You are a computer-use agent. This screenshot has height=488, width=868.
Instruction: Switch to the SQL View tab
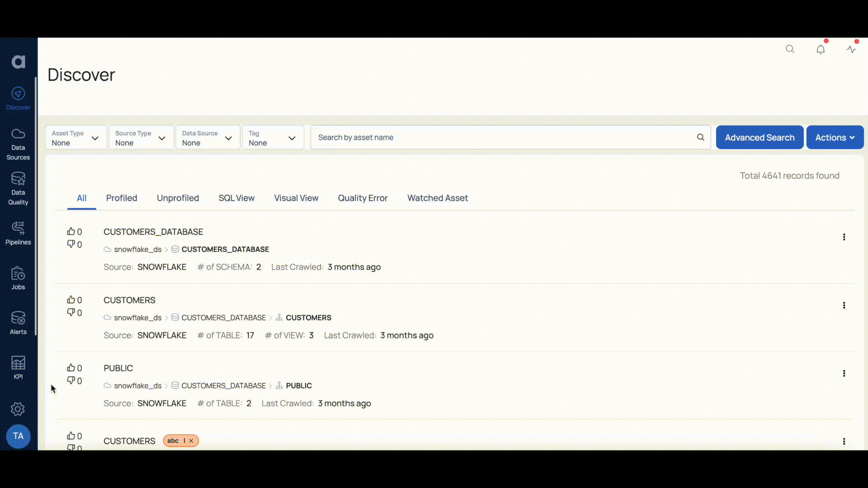[x=236, y=198]
